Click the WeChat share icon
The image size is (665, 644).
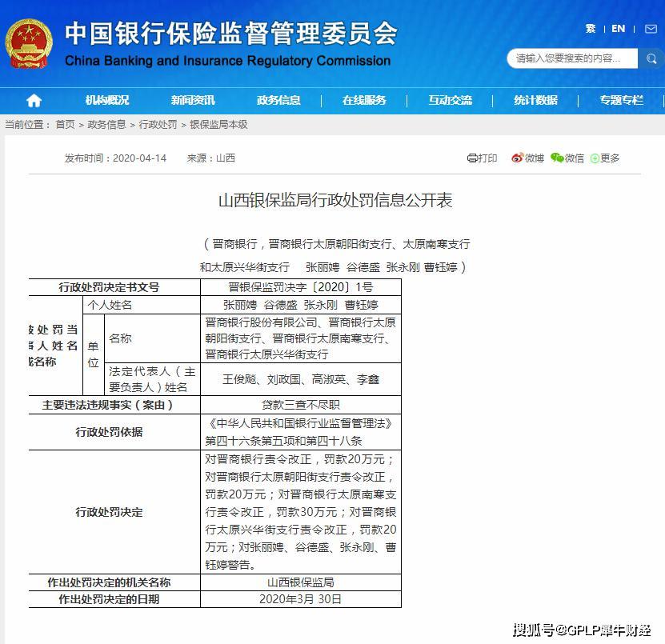[x=557, y=158]
